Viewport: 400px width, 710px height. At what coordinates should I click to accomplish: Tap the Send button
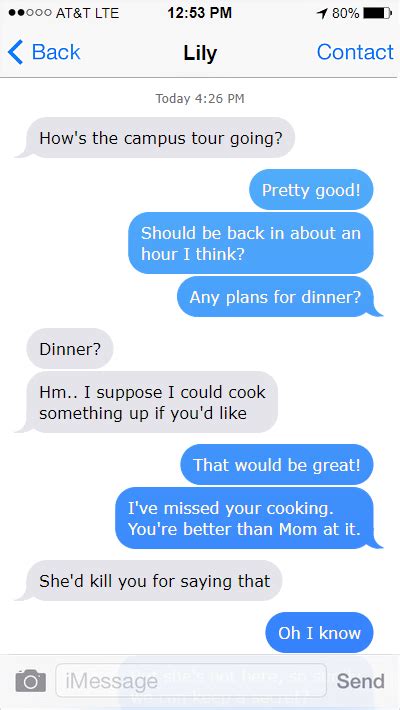pos(360,681)
